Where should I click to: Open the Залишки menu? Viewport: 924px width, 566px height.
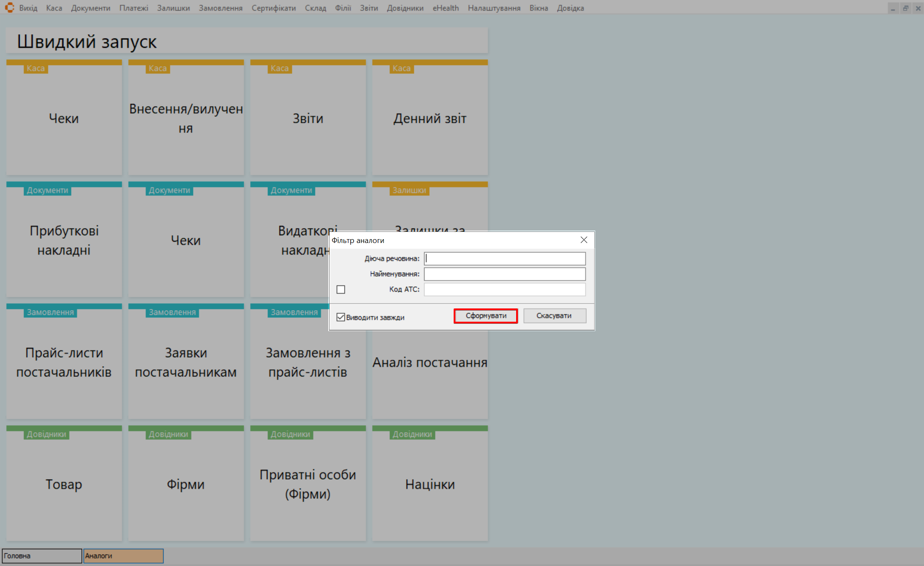(x=173, y=8)
